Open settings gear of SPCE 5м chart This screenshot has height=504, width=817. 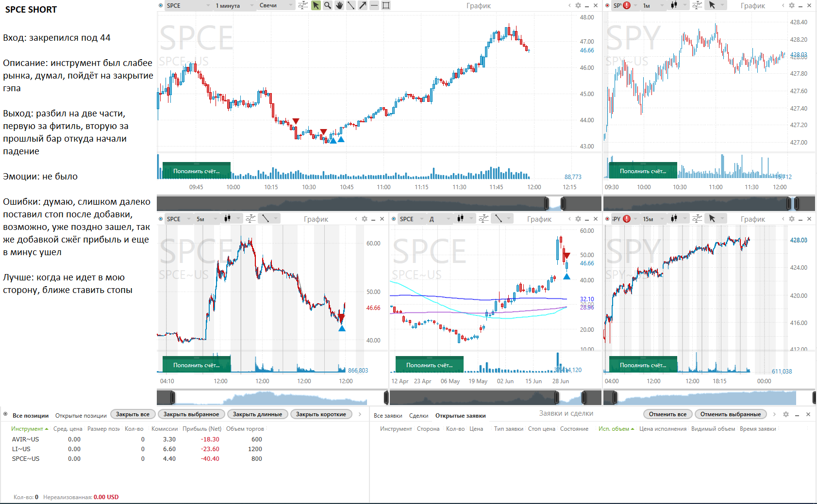coord(365,219)
